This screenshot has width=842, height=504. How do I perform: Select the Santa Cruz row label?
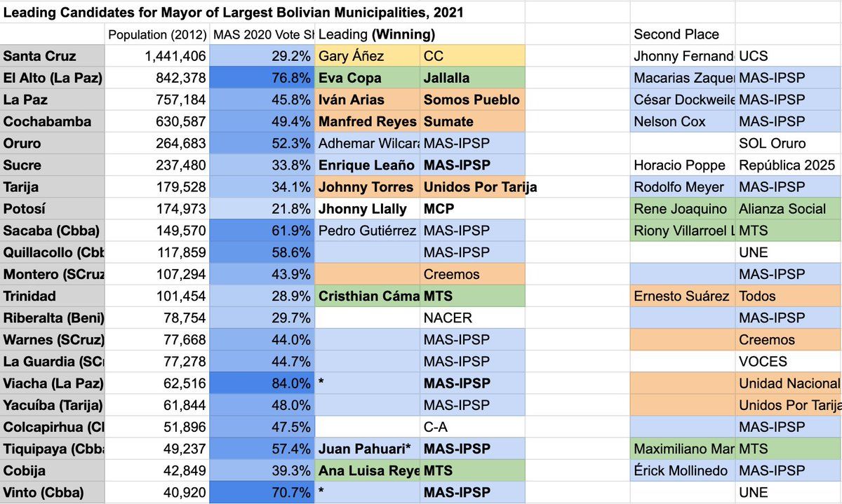[53, 56]
